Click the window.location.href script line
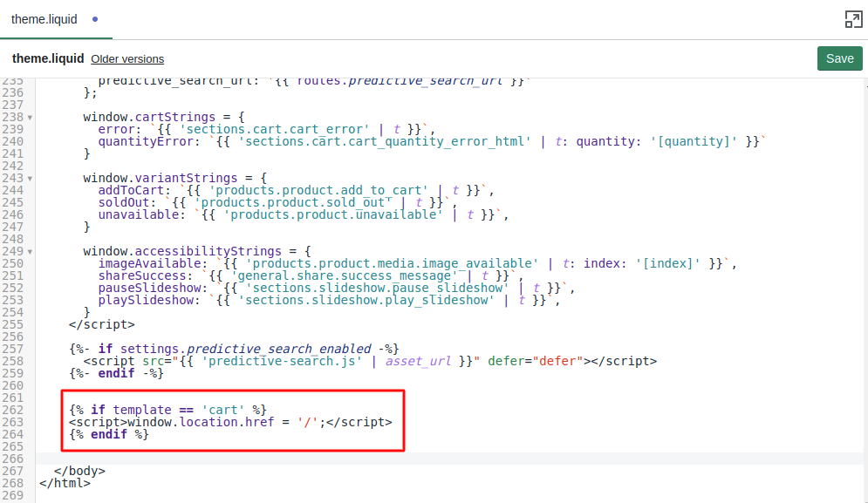 (230, 422)
